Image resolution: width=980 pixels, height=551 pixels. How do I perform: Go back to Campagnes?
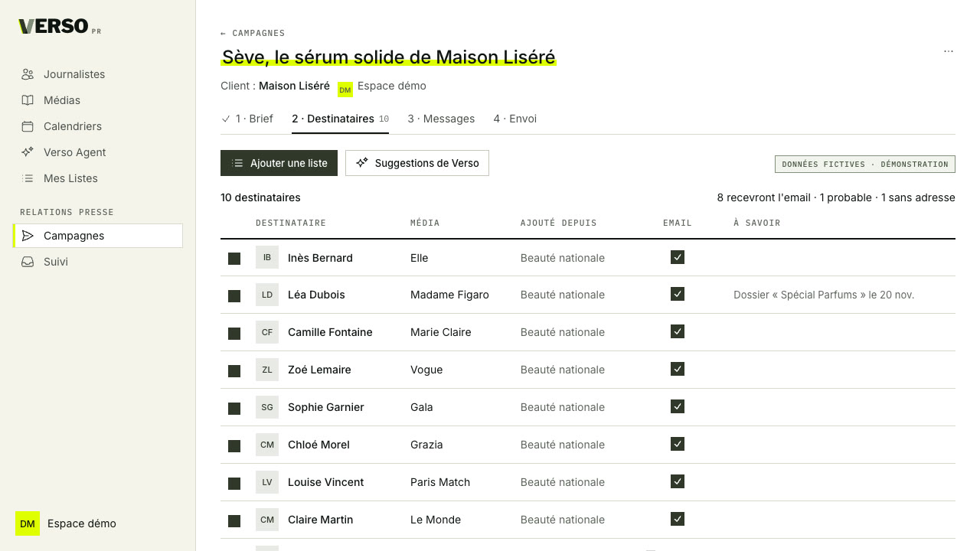[253, 33]
